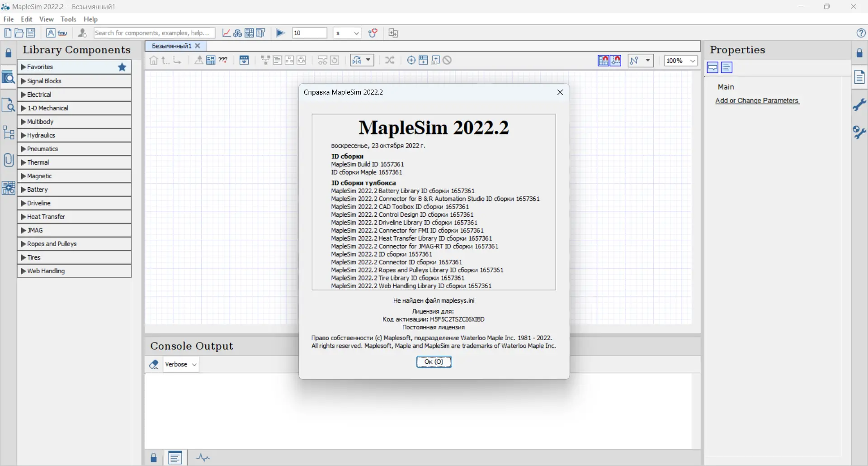Open the Help menu

90,19
